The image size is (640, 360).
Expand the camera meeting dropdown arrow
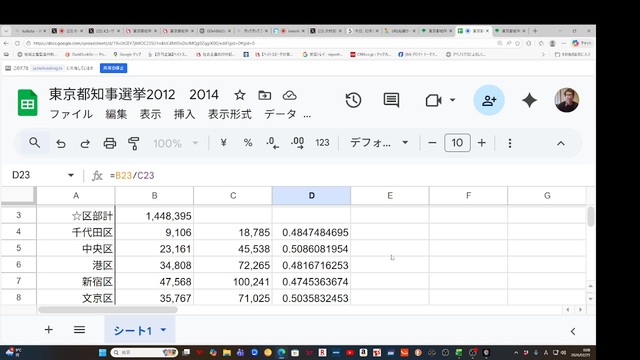452,100
